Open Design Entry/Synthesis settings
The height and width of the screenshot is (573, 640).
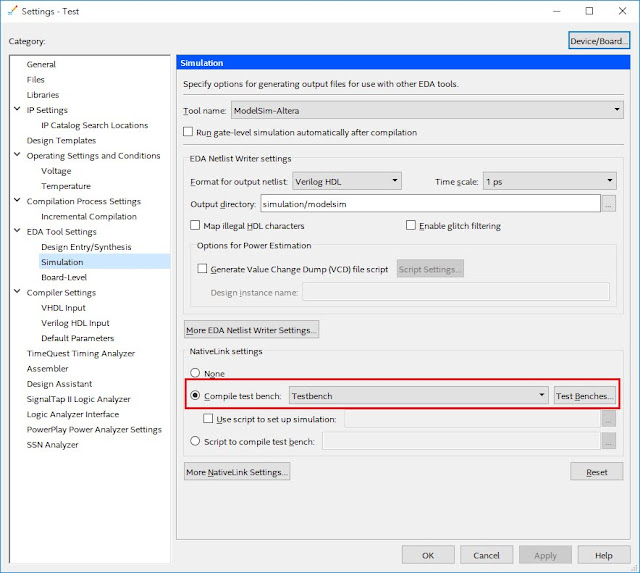pos(86,247)
